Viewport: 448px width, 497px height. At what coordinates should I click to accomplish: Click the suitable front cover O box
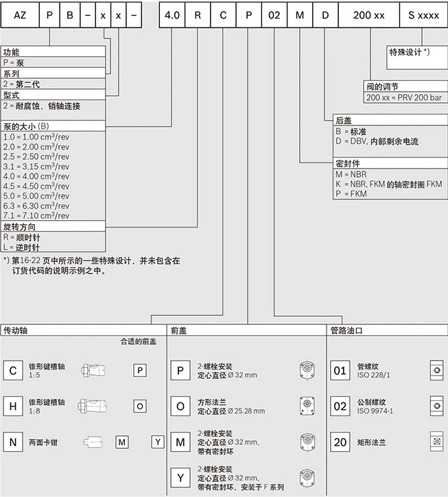[x=140, y=406]
